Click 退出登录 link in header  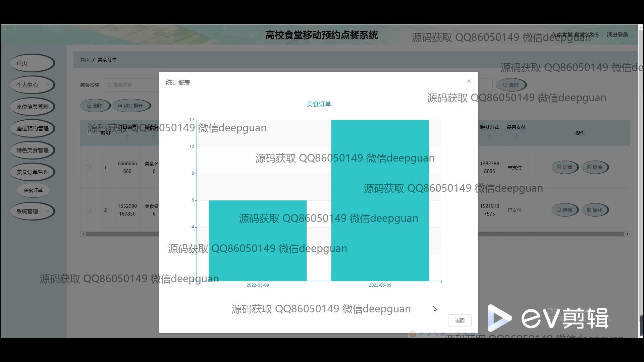617,35
